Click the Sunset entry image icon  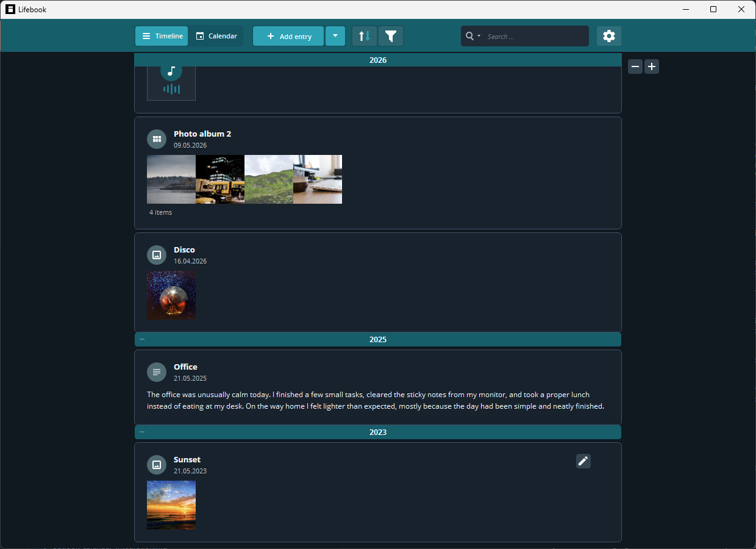pyautogui.click(x=157, y=465)
